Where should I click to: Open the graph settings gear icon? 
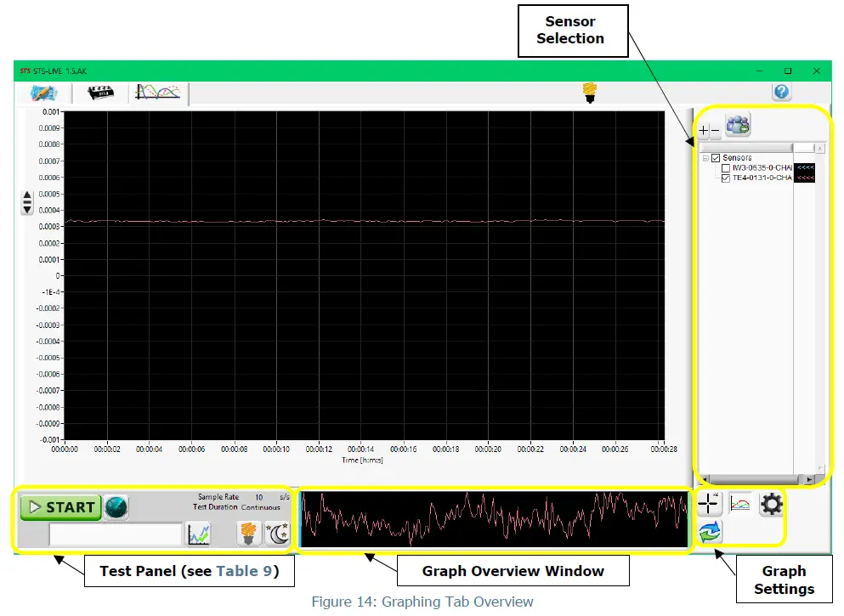coord(771,503)
